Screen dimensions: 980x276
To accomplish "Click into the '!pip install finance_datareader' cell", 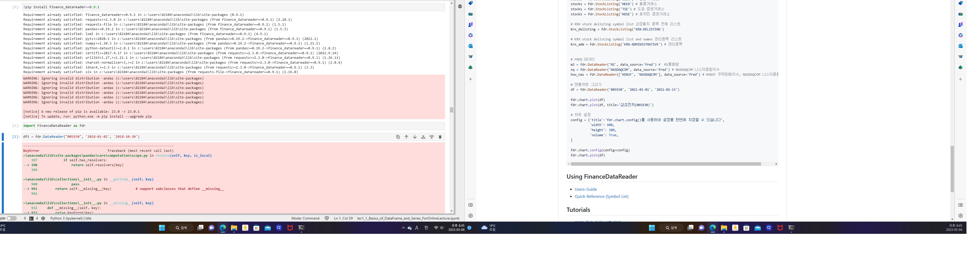I will pos(233,7).
